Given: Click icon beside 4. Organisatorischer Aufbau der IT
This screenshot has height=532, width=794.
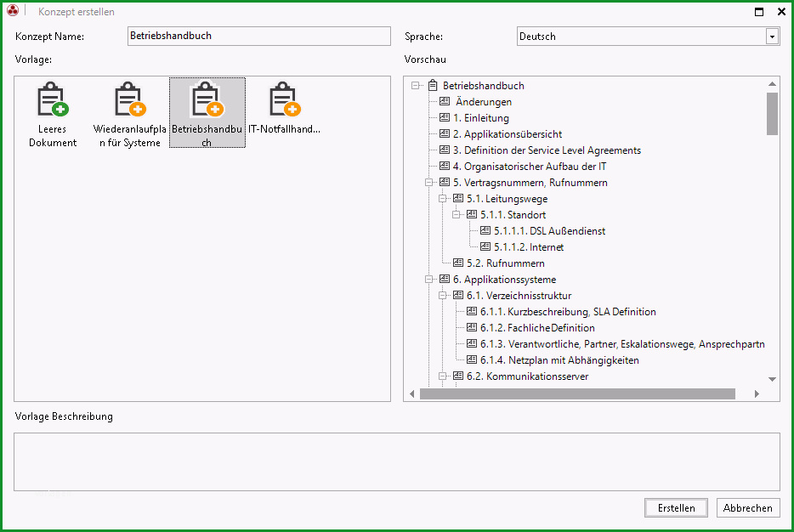Looking at the screenshot, I should tap(445, 166).
